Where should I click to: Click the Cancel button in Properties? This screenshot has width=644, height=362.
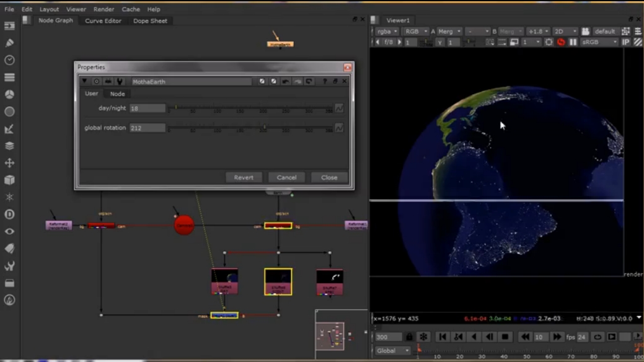point(286,177)
